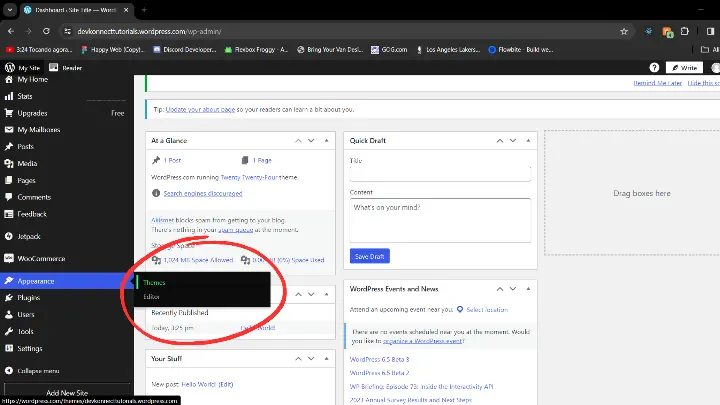Click the Save Draft button
Viewport: 720px width, 405px height.
(x=370, y=256)
